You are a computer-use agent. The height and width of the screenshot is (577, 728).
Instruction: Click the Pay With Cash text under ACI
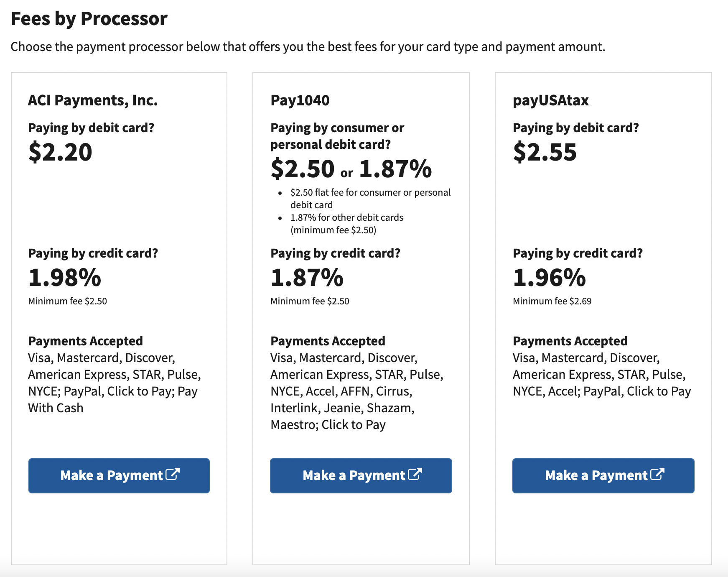coord(55,408)
